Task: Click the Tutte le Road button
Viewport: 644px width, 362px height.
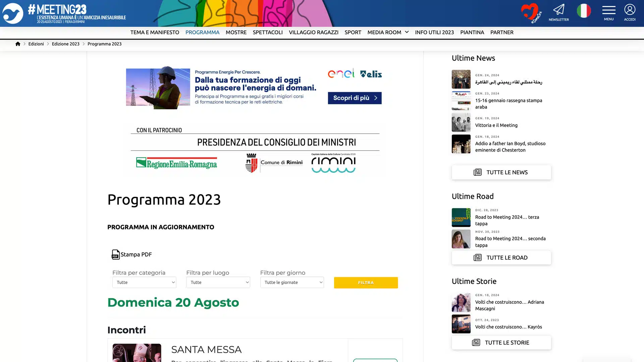Action: coord(501,257)
